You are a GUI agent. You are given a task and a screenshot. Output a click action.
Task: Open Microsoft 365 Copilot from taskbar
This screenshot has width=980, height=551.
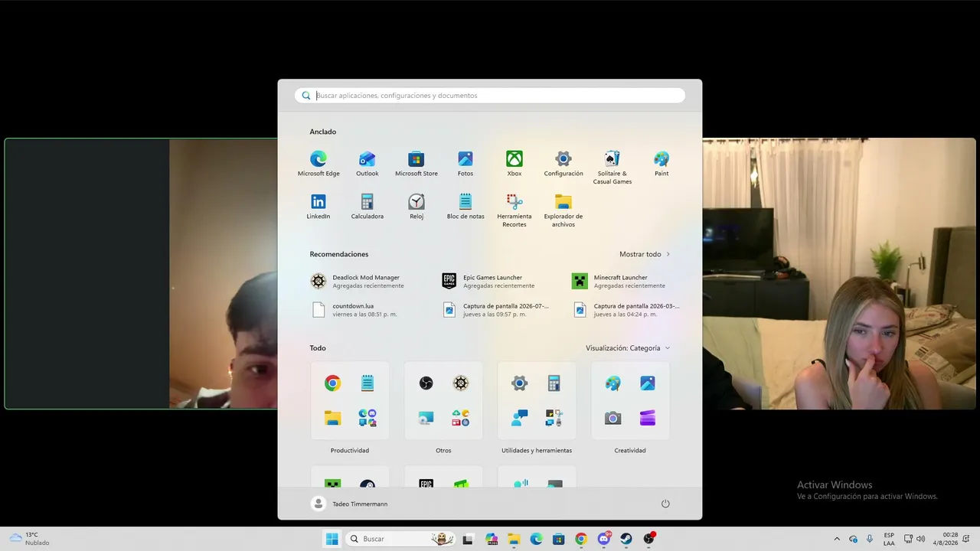point(492,539)
